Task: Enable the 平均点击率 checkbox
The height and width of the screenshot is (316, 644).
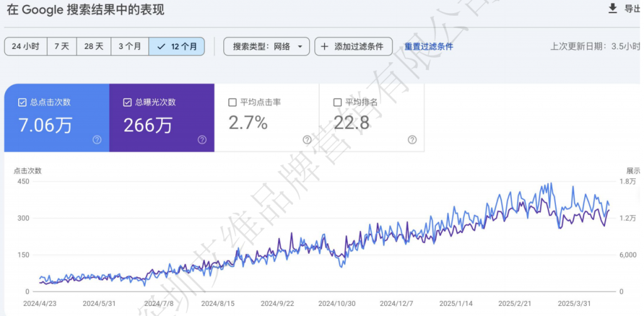Action: pyautogui.click(x=233, y=102)
